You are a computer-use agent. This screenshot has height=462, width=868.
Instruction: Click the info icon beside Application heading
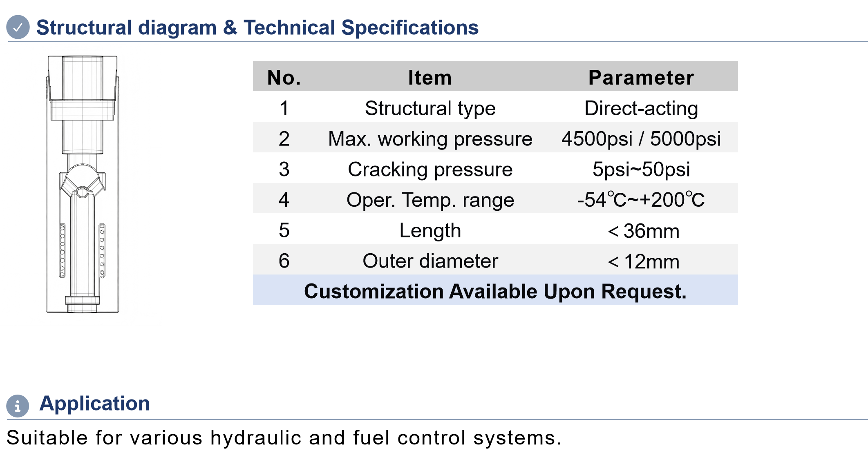click(18, 406)
